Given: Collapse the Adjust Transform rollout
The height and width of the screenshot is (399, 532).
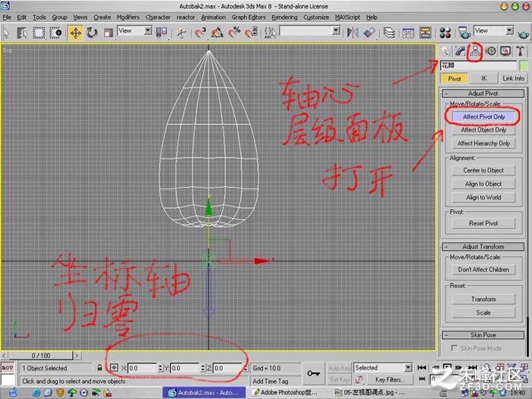Looking at the screenshot, I should pos(483,247).
